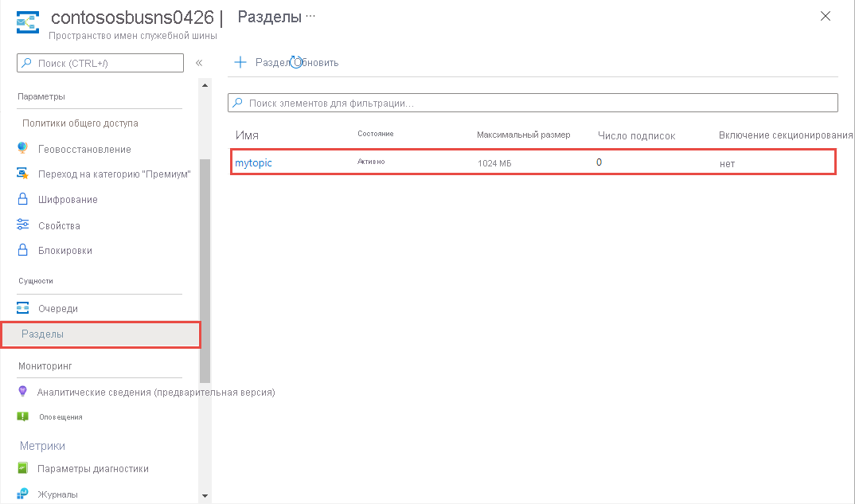Click the plus icon to add Раздел
The image size is (855, 504).
(x=240, y=62)
